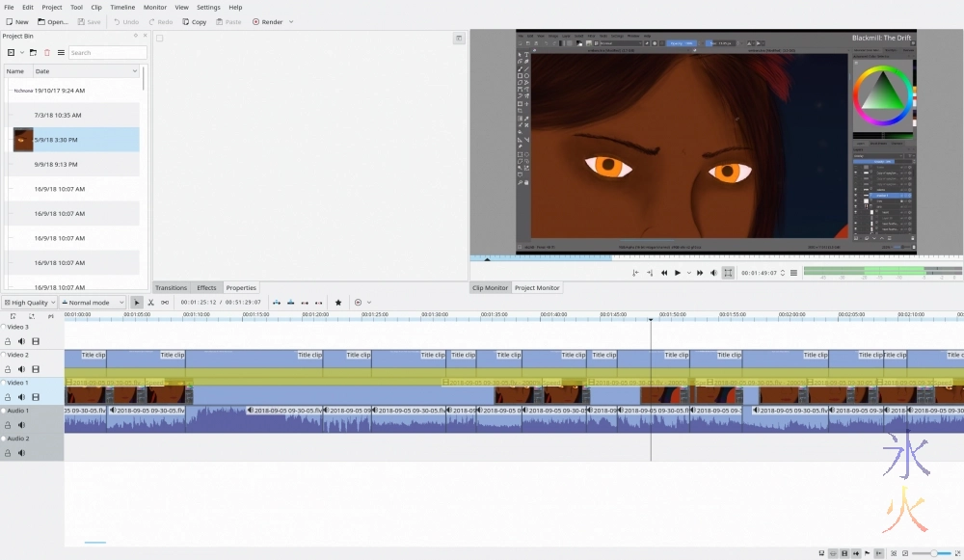Mute the Audio 1 track
This screenshot has width=964, height=560.
coord(21,425)
